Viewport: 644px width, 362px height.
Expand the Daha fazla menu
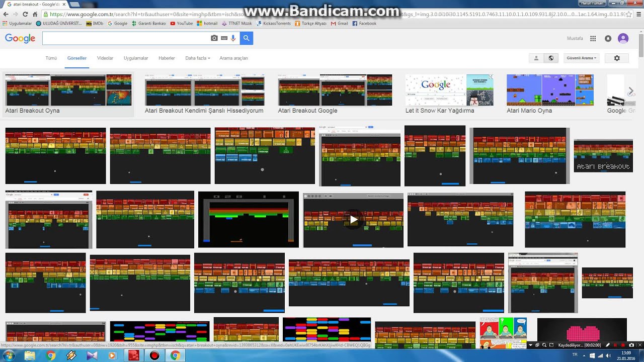coord(198,58)
